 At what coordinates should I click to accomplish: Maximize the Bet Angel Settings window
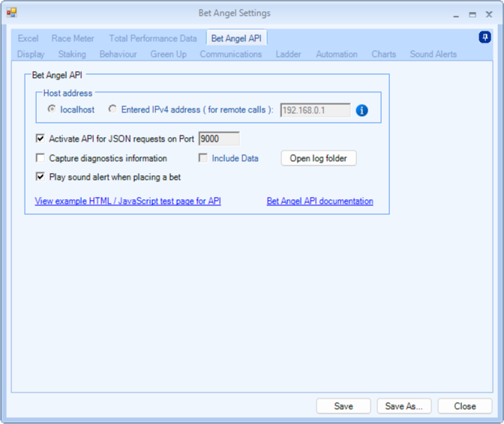tap(472, 14)
